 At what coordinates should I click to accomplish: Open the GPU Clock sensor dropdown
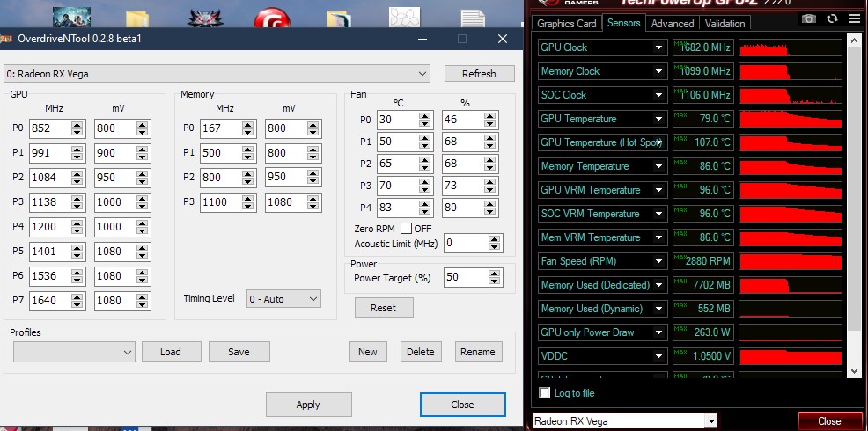tap(658, 47)
